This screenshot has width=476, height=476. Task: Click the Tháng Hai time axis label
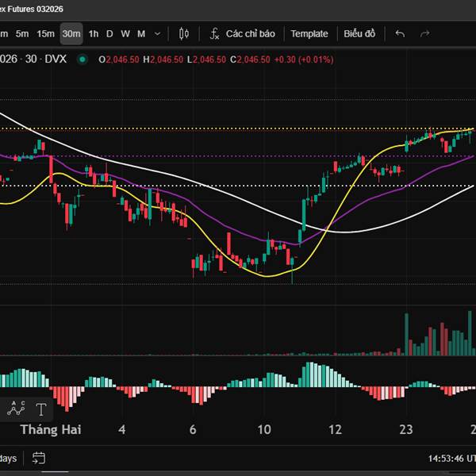51,429
